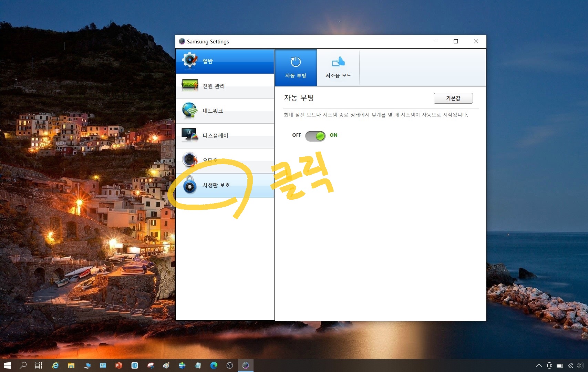Screen dimensions: 588x372
Task: Open the Windows Start menu
Action: coord(7,365)
